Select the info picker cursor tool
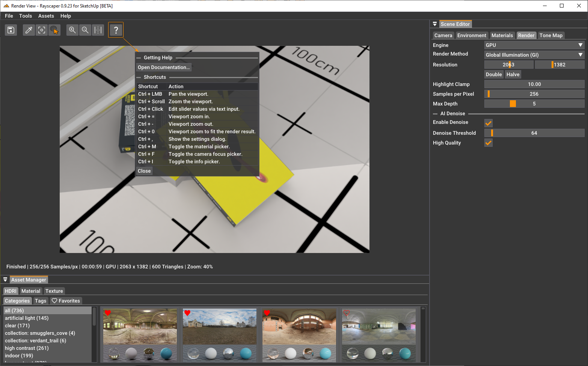This screenshot has width=588, height=366. point(54,30)
